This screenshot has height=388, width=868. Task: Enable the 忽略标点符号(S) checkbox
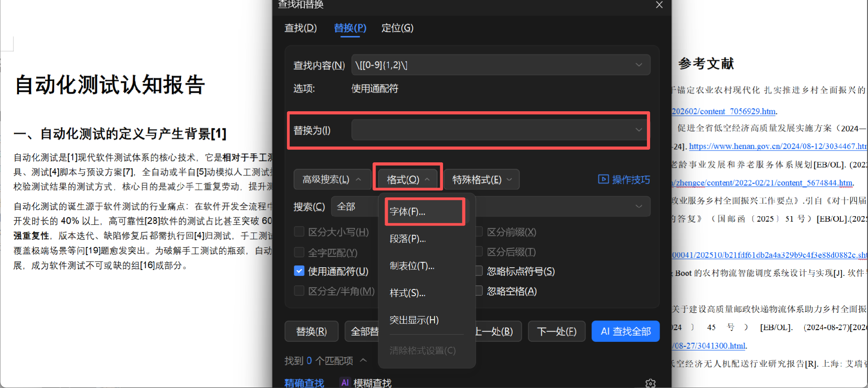[479, 271]
